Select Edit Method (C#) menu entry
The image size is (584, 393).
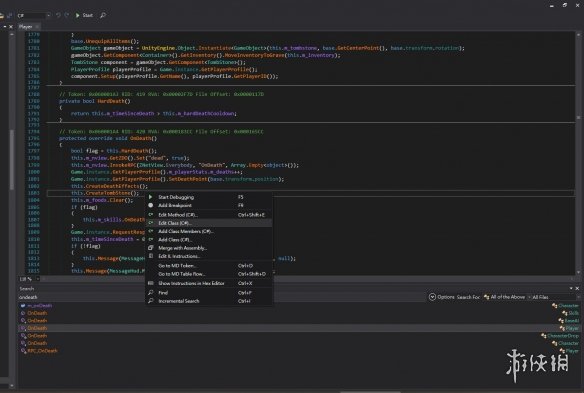[x=177, y=215]
